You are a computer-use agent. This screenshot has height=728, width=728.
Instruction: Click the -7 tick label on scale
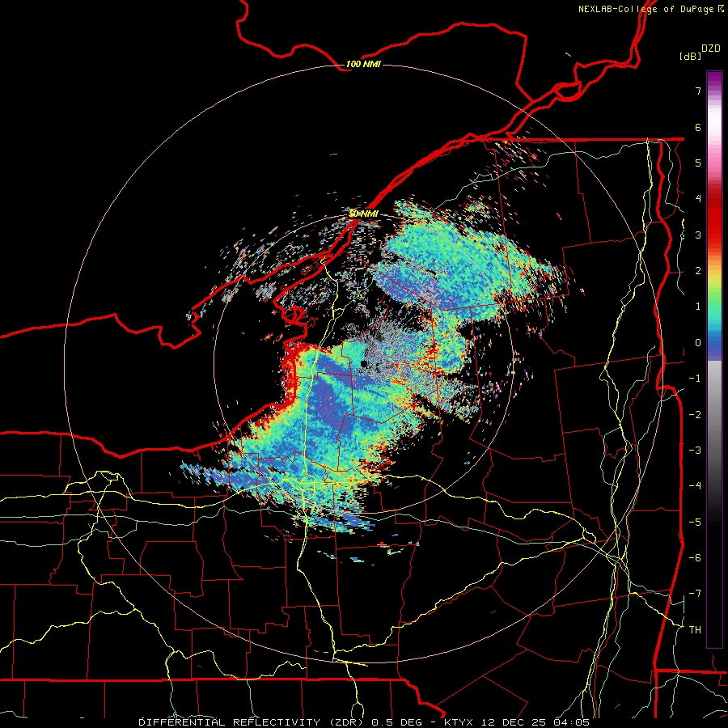tap(695, 594)
